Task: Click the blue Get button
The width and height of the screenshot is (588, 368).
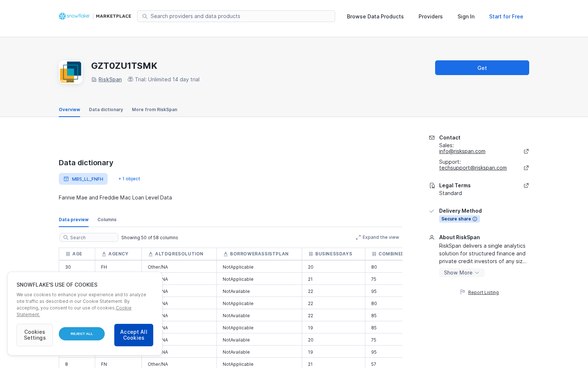Action: pyautogui.click(x=482, y=68)
